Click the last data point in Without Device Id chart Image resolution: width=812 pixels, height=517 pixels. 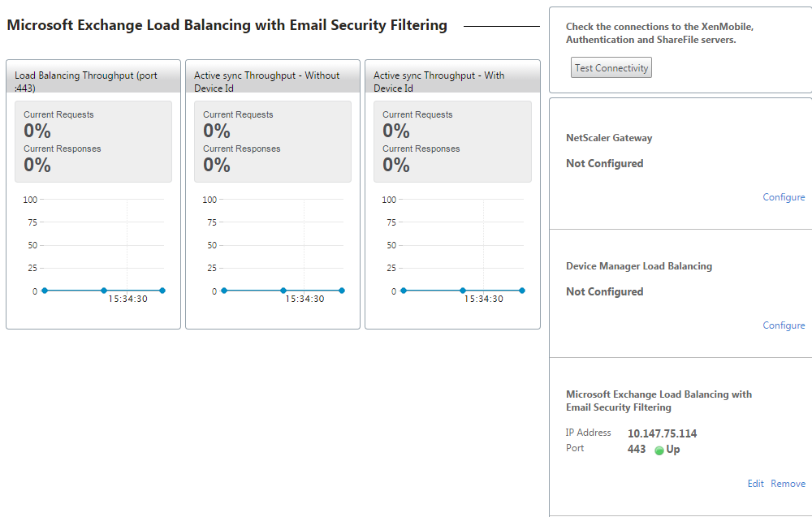click(x=342, y=290)
